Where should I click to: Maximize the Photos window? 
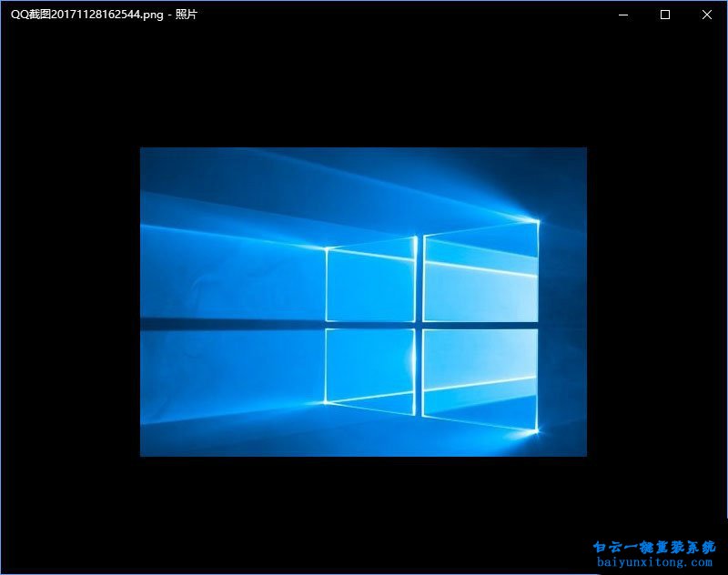pyautogui.click(x=664, y=15)
